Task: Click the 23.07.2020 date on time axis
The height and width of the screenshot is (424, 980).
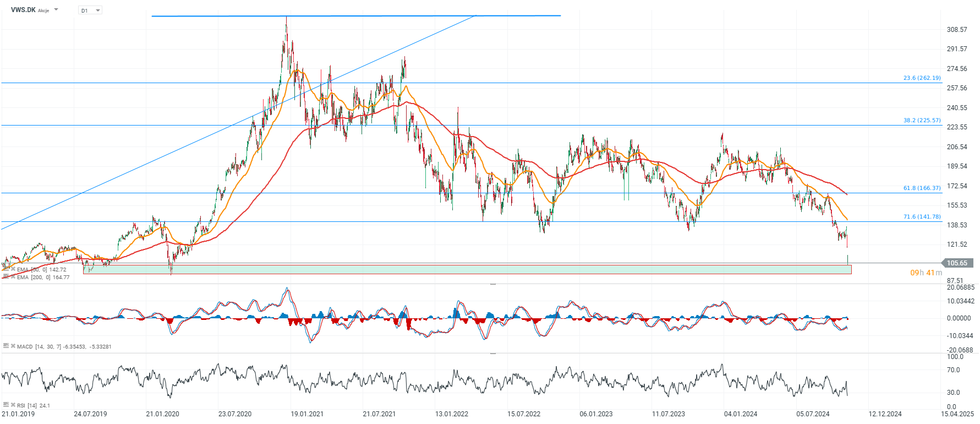Action: click(235, 414)
